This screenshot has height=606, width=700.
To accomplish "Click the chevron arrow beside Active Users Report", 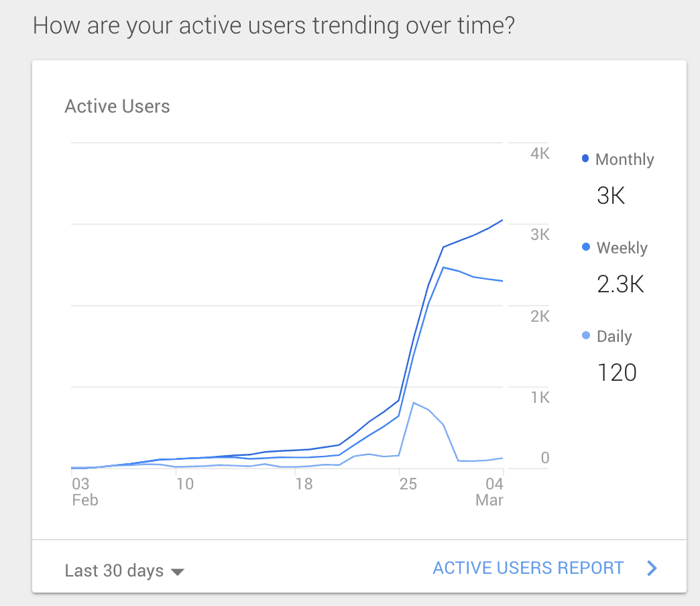I will [x=652, y=568].
